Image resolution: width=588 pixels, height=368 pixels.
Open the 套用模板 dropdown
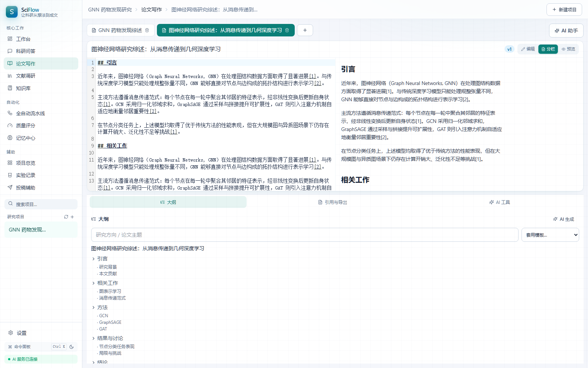(550, 235)
